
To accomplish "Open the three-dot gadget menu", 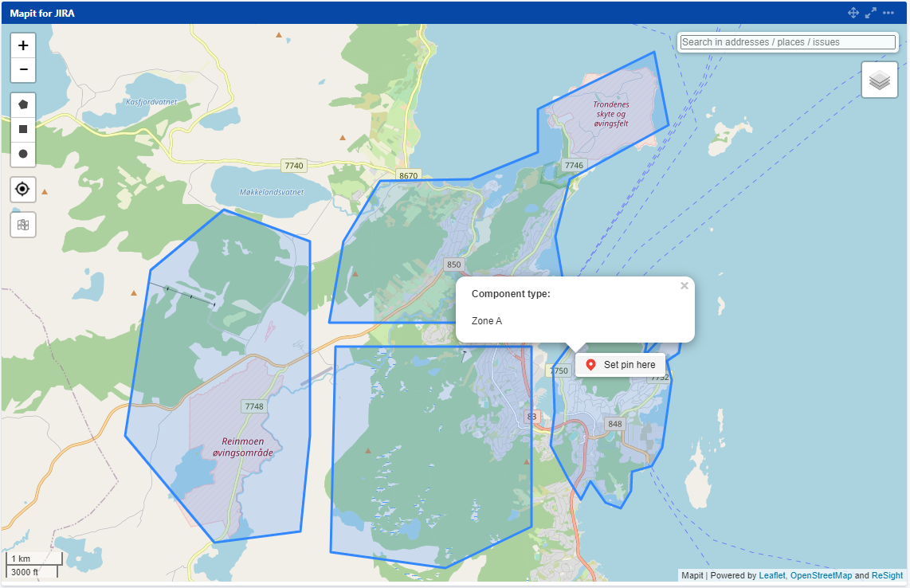I will click(x=888, y=13).
